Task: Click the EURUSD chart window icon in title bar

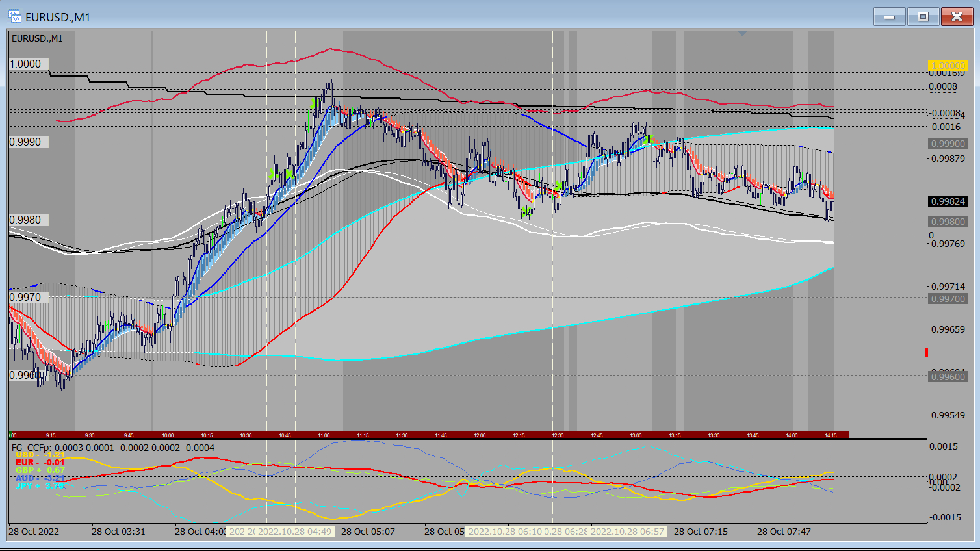Action: pos(15,17)
